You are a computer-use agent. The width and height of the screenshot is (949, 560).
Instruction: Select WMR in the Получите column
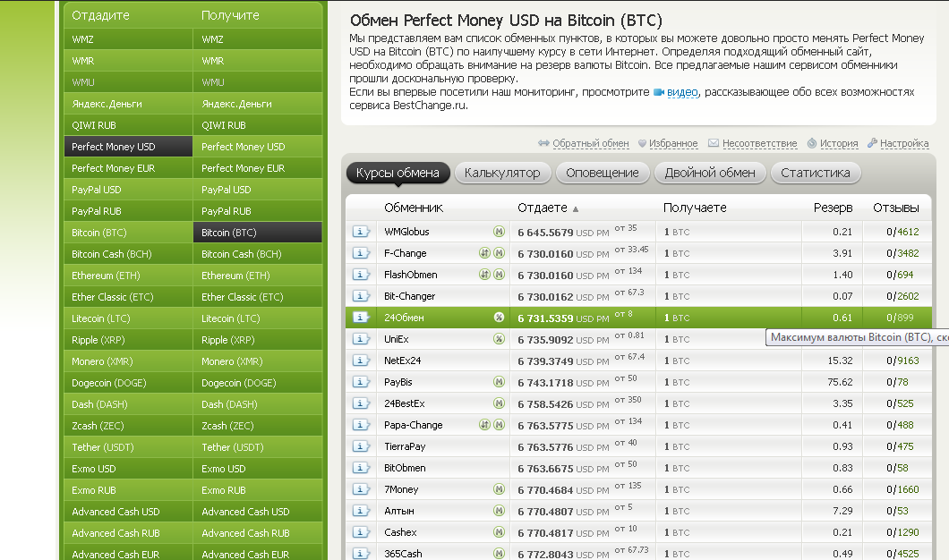coord(258,61)
